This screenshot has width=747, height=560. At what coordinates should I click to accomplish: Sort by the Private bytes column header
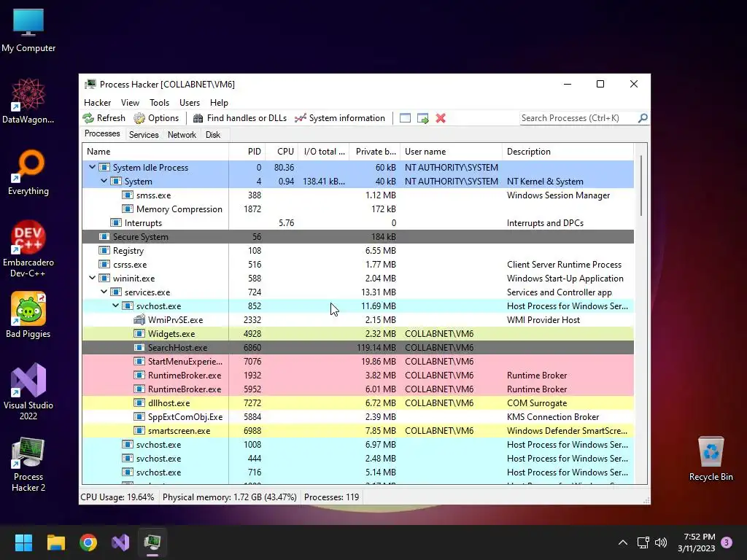[x=375, y=152]
